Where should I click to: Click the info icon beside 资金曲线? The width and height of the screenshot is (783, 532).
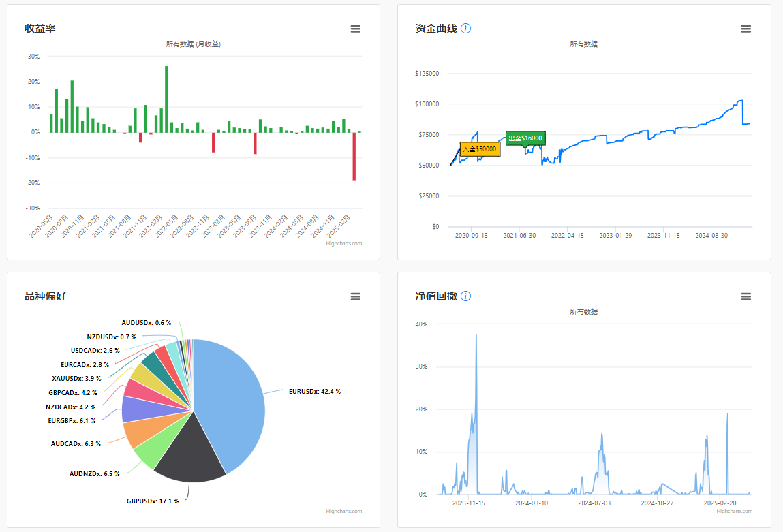coord(465,29)
